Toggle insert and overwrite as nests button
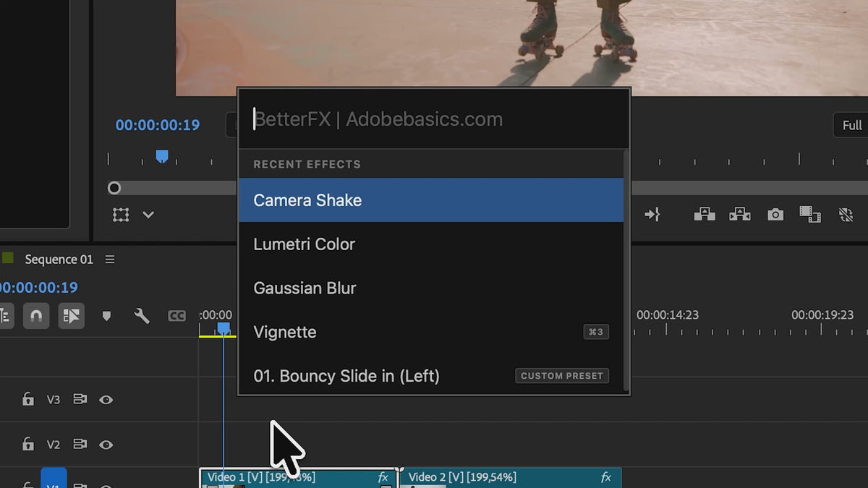 [x=5, y=316]
